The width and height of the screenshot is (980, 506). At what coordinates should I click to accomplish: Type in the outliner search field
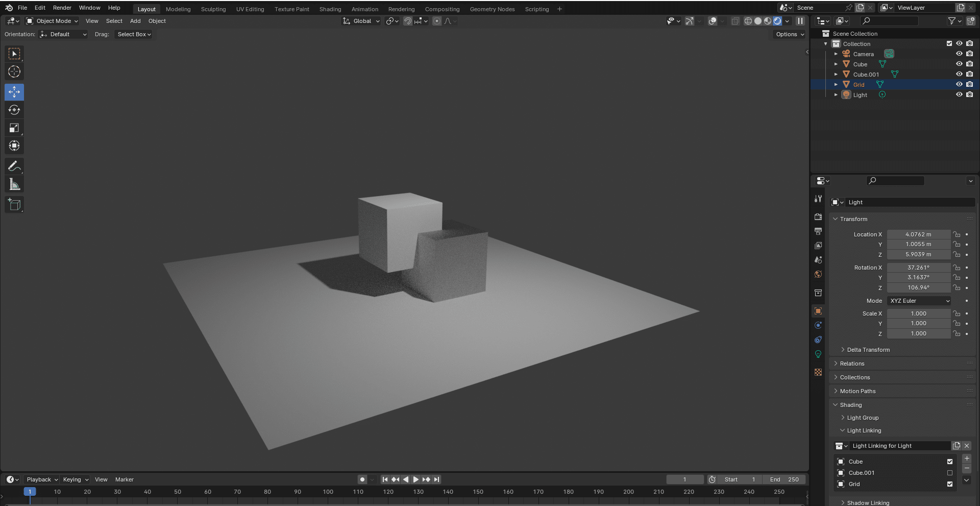[x=891, y=21]
